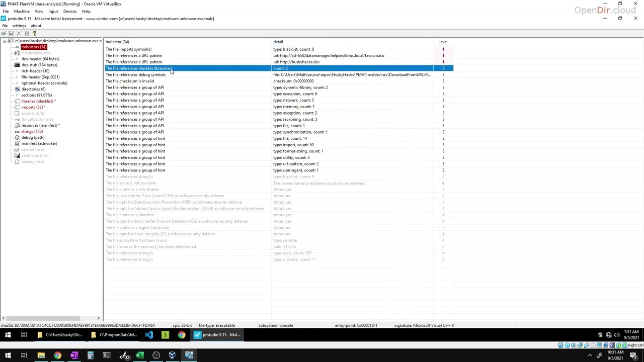This screenshot has width=644, height=362.
Task: Open host OneNote taskbar icon
Action: tap(74, 356)
